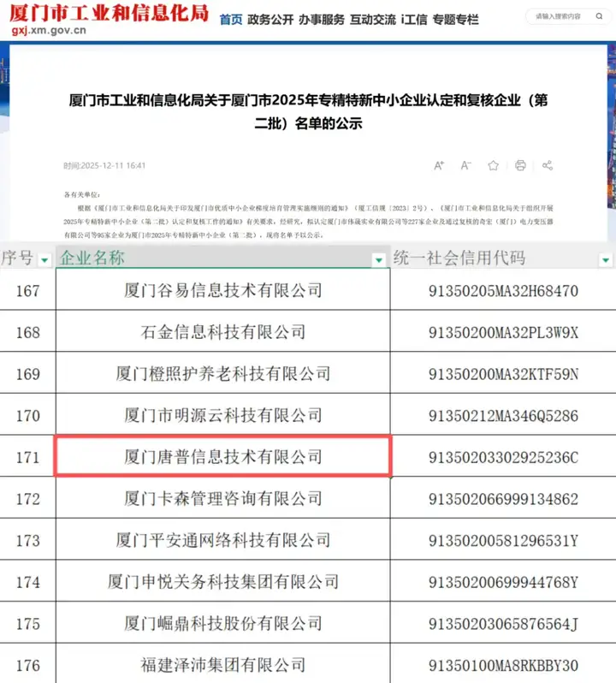This screenshot has height=683, width=616.
Task: Select credit code 91350200MA32KTF59N
Action: 503,374
